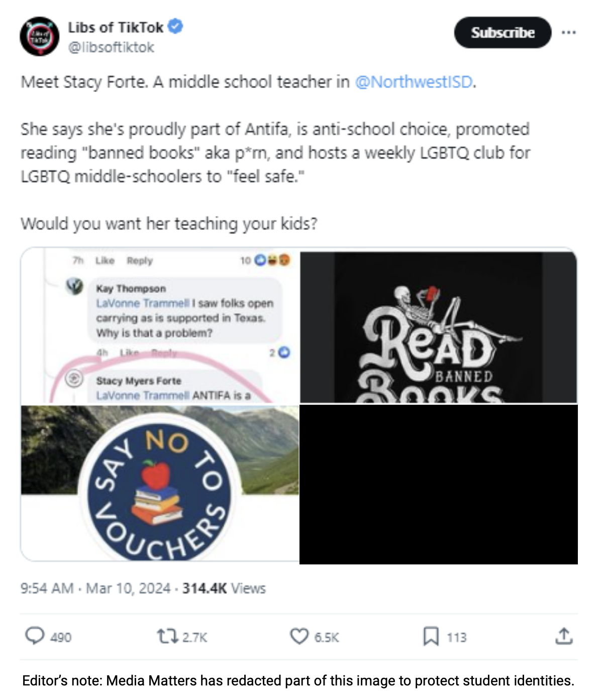Click the Subscribe button
607x700 pixels.
pos(503,33)
